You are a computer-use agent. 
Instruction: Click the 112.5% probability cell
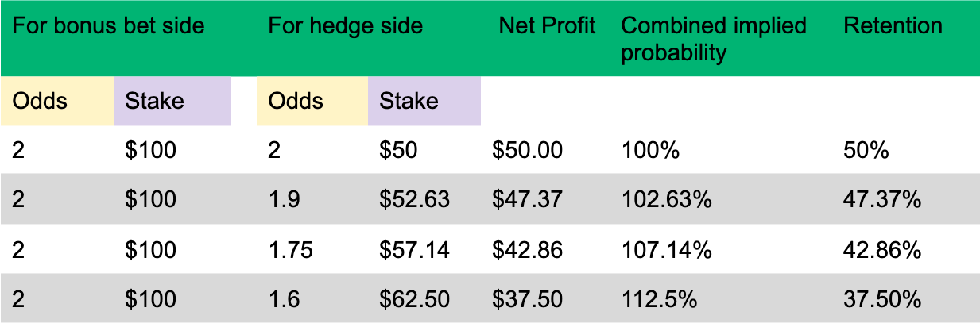[660, 300]
